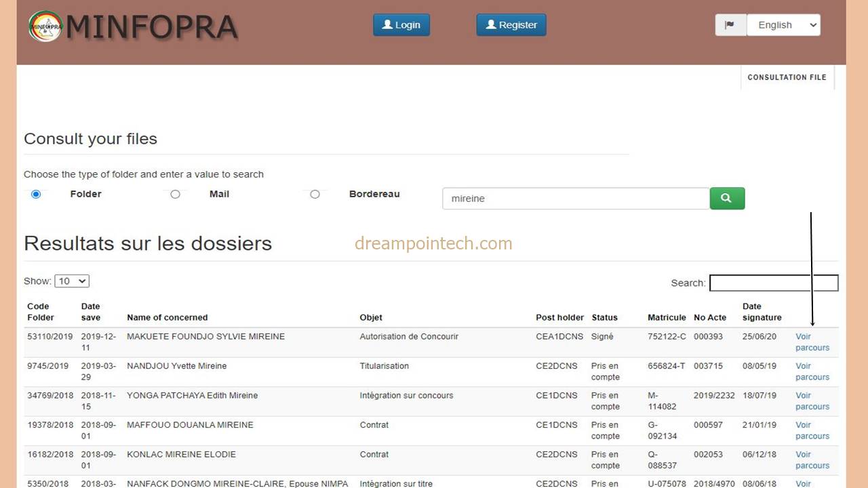Viewport: 868px width, 488px height.
Task: Open Voir parcours for KONLAC MIREINE ELODIE
Action: point(812,460)
